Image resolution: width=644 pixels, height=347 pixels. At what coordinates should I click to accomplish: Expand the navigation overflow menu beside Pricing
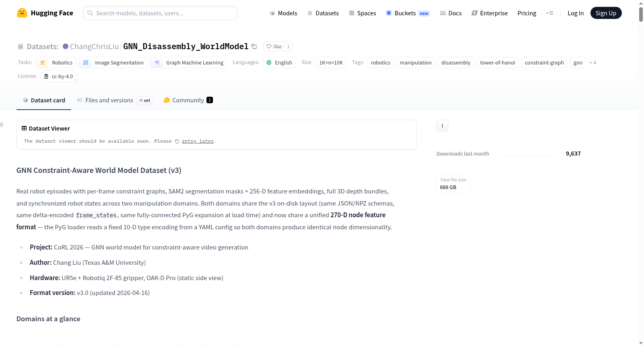(549, 13)
